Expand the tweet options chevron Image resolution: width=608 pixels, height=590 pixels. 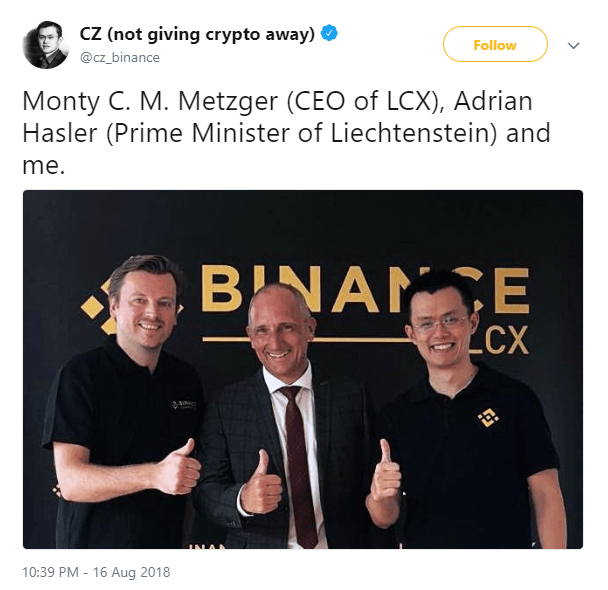(573, 45)
